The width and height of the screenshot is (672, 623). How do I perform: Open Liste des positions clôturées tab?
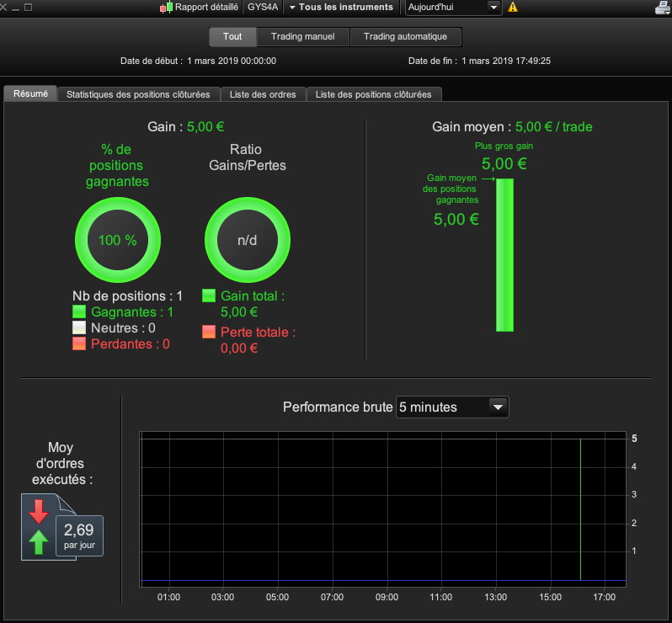pyautogui.click(x=374, y=94)
